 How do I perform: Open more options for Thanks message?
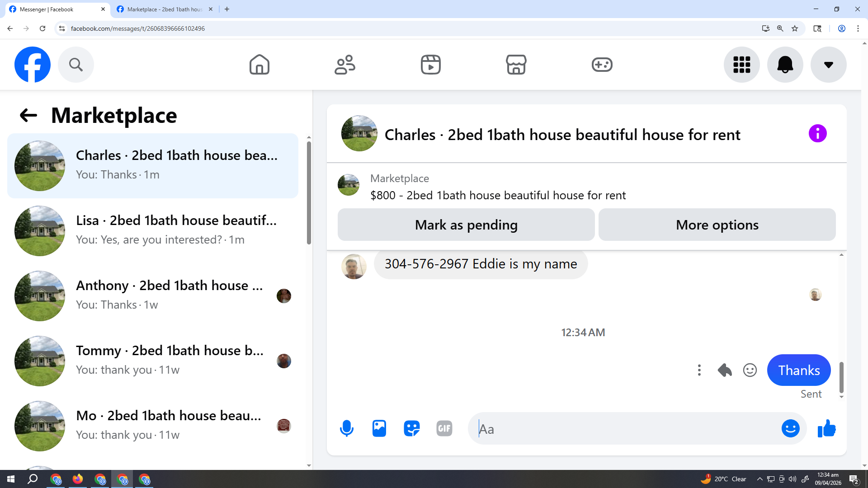(x=699, y=370)
